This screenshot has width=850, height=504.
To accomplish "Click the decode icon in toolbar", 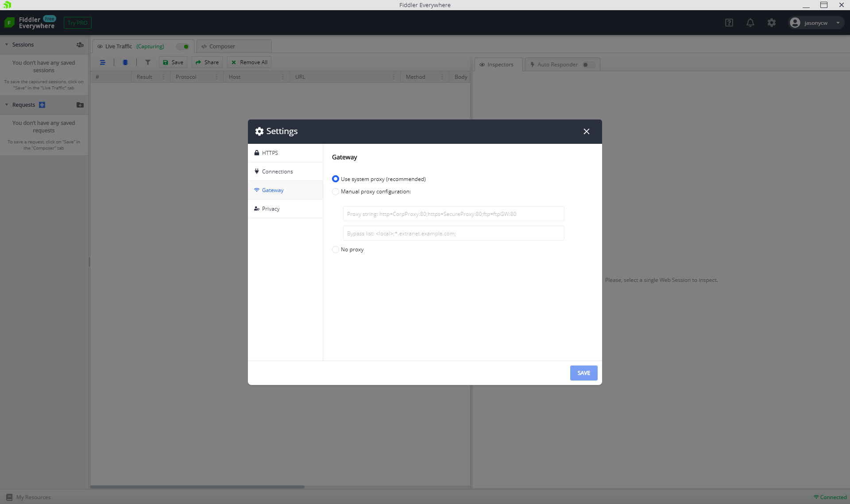I will pos(125,62).
